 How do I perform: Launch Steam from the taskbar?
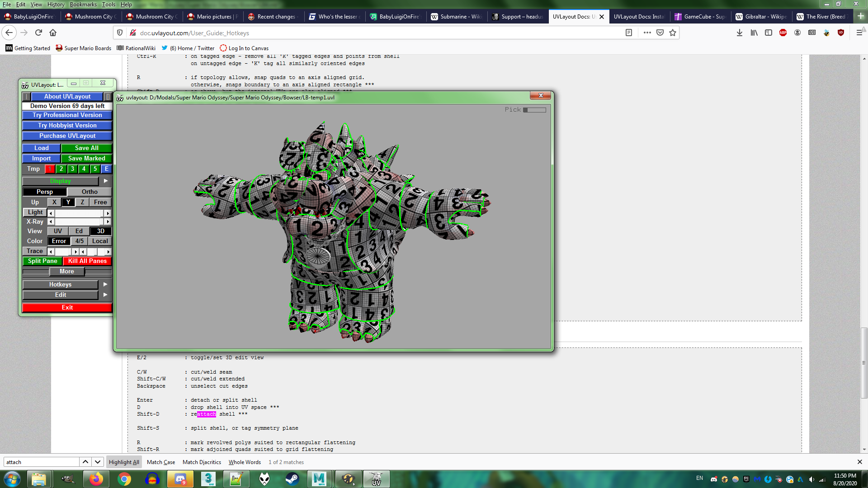click(x=292, y=479)
